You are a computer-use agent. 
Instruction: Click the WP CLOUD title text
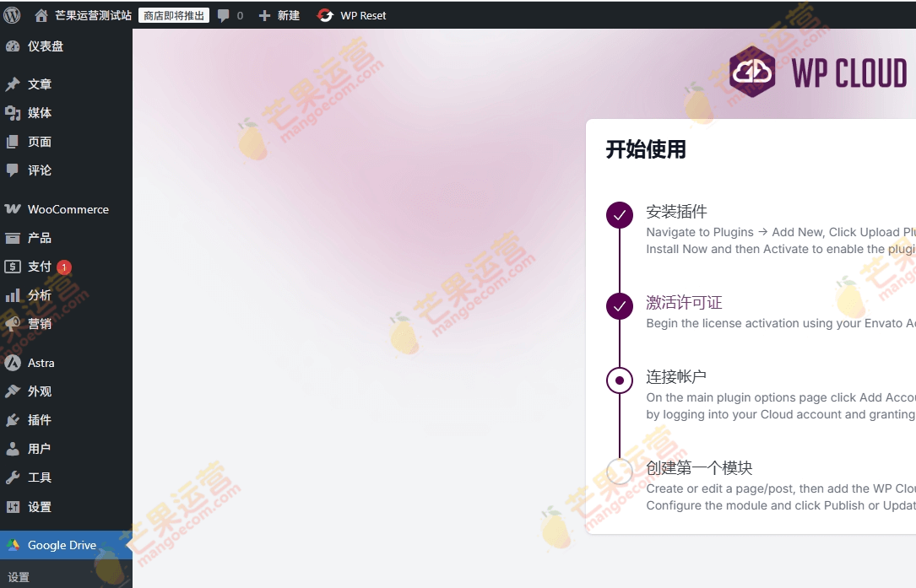click(x=848, y=73)
